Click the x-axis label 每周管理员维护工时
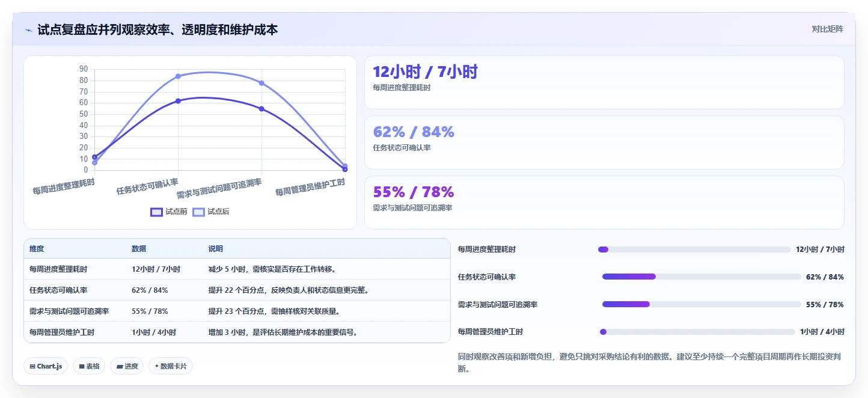This screenshot has width=868, height=398. pos(310,188)
